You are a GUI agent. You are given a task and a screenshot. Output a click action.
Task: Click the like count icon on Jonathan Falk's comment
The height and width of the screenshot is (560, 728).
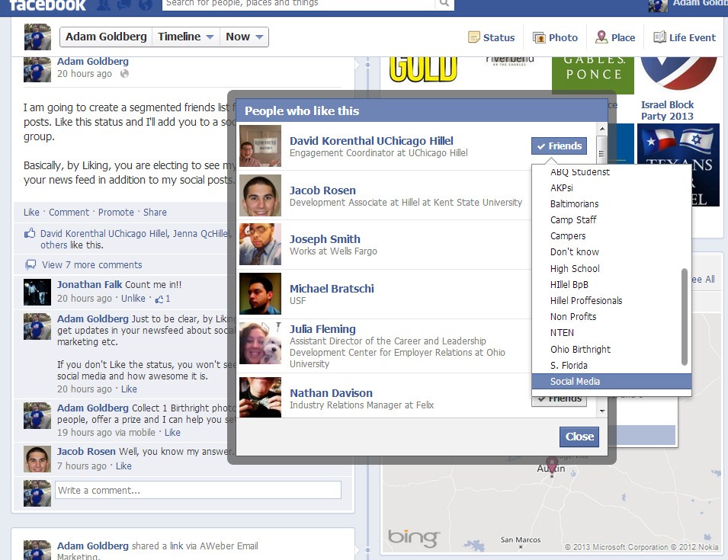click(x=159, y=299)
